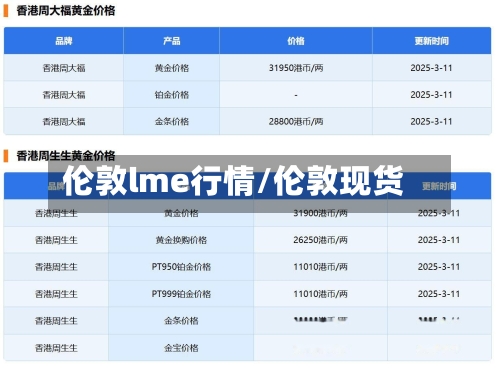Viewport: 500px width, 368px height.
Task: Click the 香港周大福黄金价格 section title
Action: coord(66,11)
